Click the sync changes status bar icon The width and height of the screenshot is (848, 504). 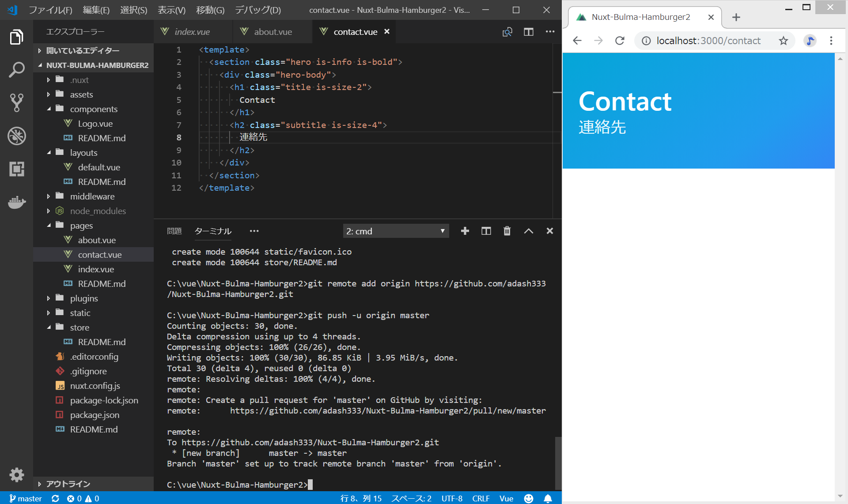pos(55,498)
